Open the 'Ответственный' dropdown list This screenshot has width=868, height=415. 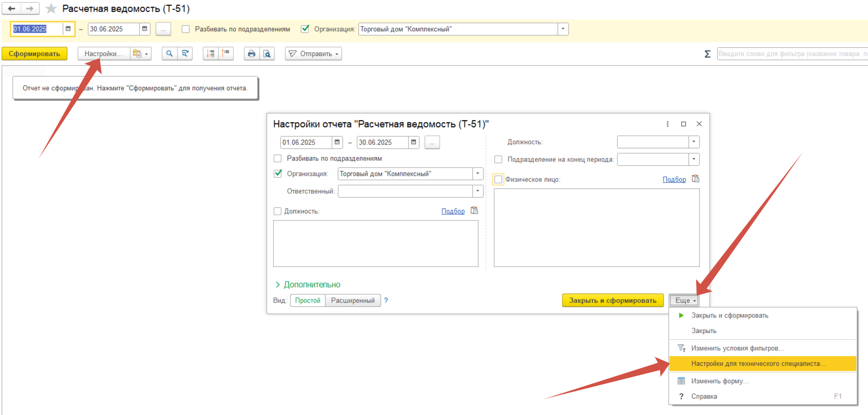[x=477, y=191]
